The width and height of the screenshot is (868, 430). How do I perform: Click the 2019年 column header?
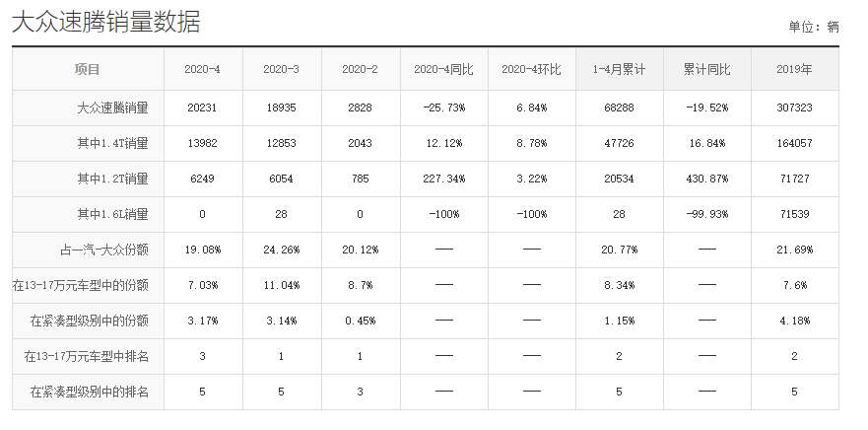coord(794,69)
